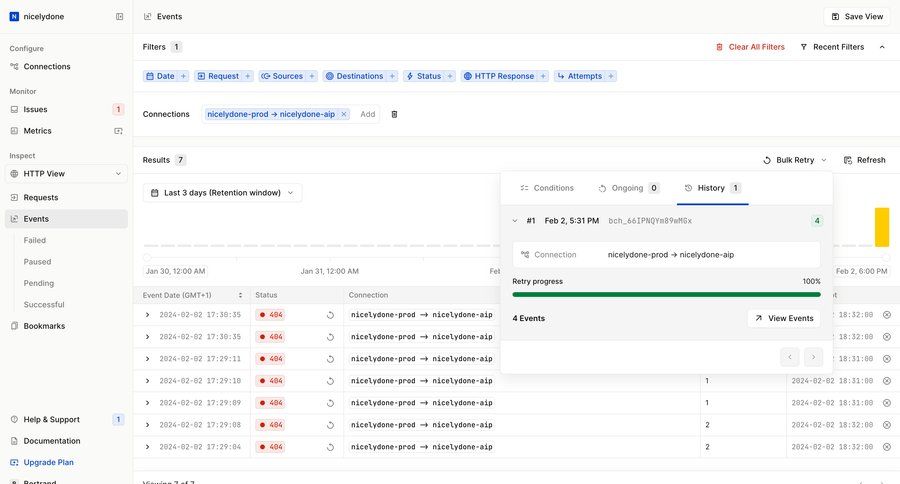Go to the previous history page arrow
Viewport: 900px width, 484px height.
tap(790, 357)
